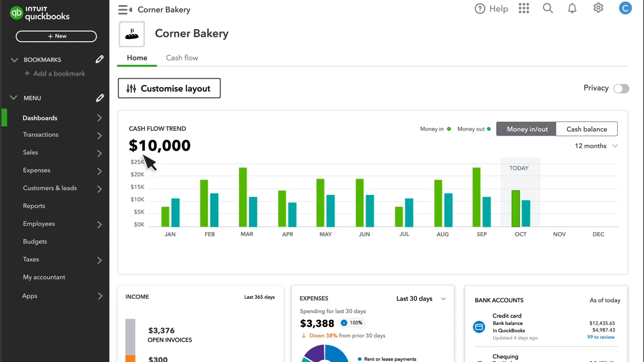Image resolution: width=644 pixels, height=362 pixels.
Task: Switch to the Cash flow tab
Action: 182,57
